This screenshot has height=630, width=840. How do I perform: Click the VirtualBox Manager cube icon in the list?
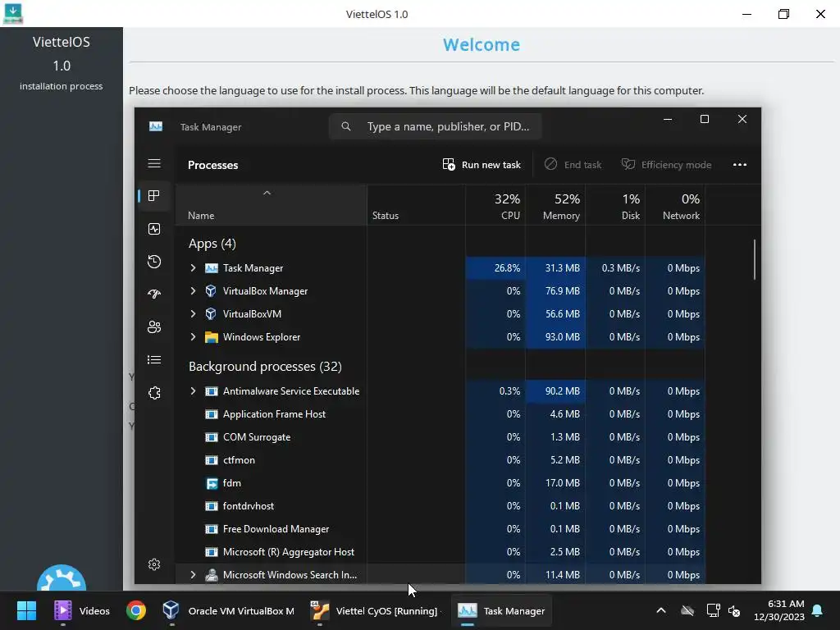[x=211, y=291]
